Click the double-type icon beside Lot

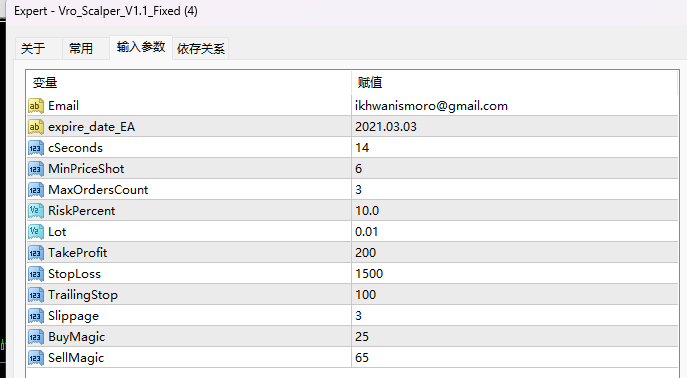pos(35,232)
